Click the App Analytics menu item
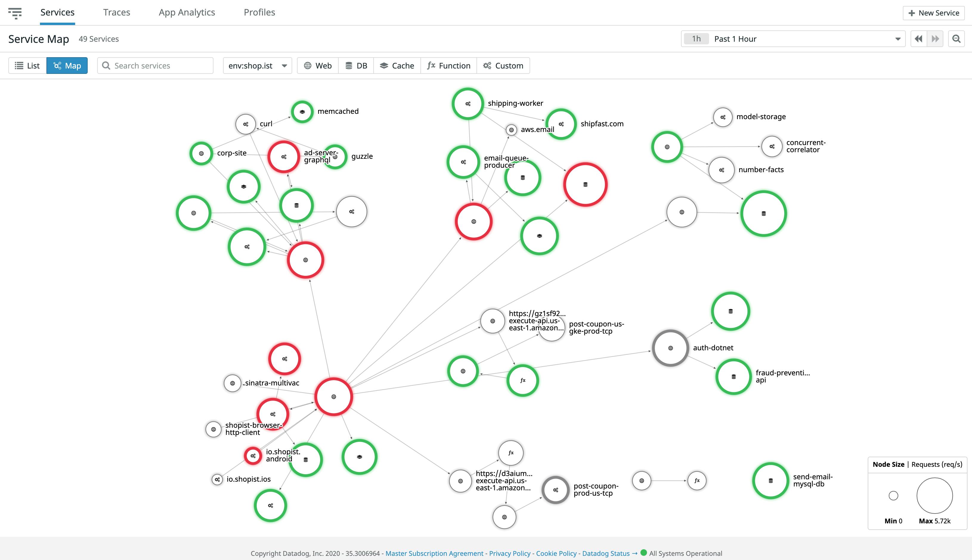 [186, 11]
